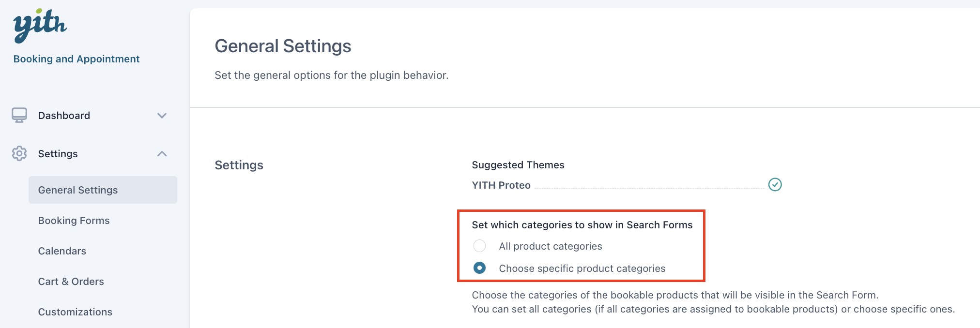980x328 pixels.
Task: Collapse the Settings menu chevron
Action: pyautogui.click(x=162, y=154)
